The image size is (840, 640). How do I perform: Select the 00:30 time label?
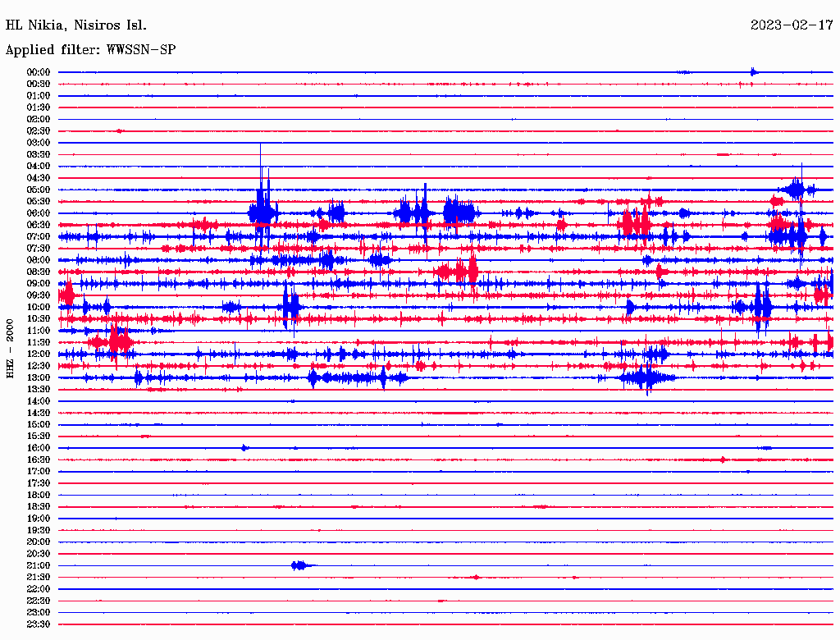[39, 84]
